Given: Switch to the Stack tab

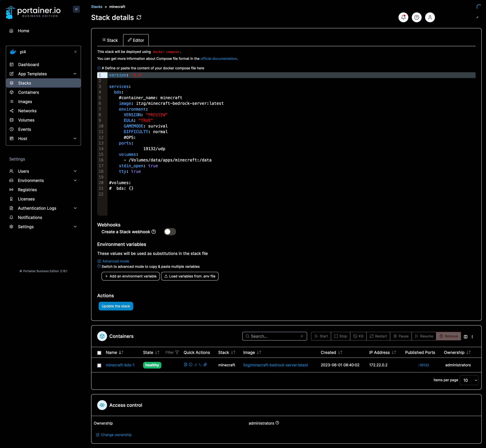Looking at the screenshot, I should (110, 40).
